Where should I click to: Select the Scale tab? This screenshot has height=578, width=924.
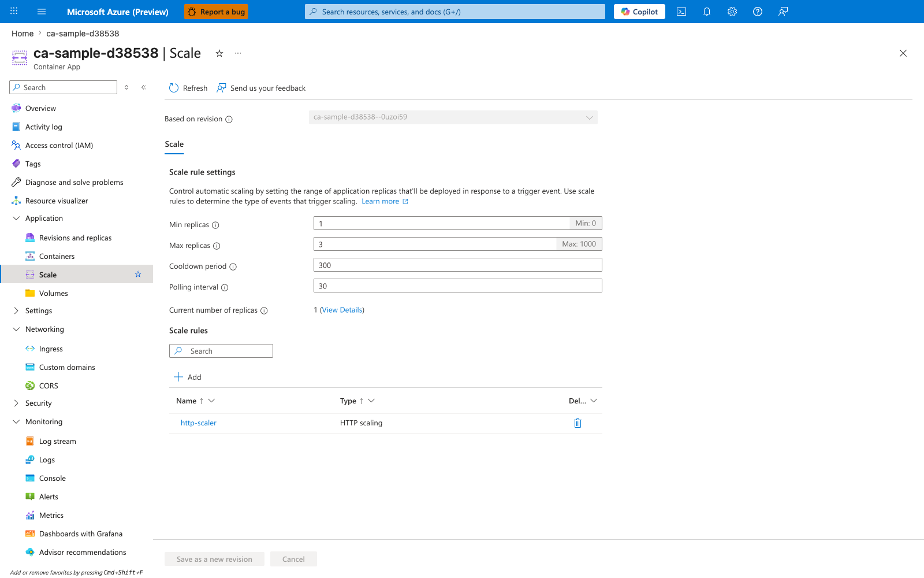(174, 144)
